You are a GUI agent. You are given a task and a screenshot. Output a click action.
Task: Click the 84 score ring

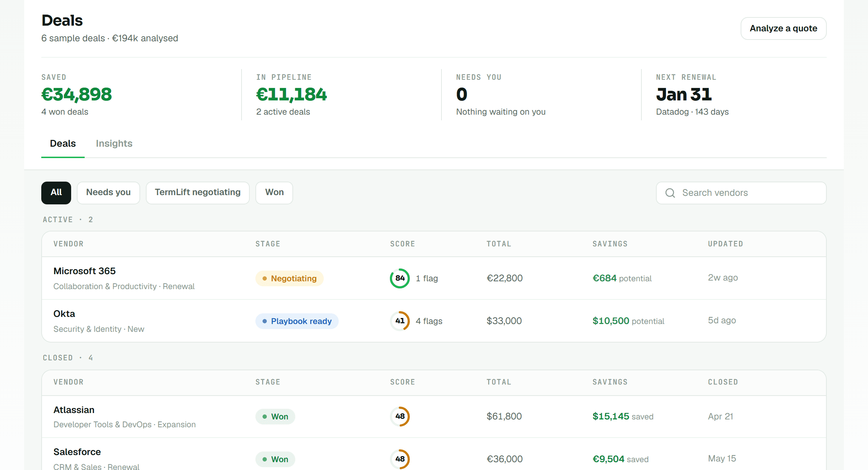click(x=400, y=278)
